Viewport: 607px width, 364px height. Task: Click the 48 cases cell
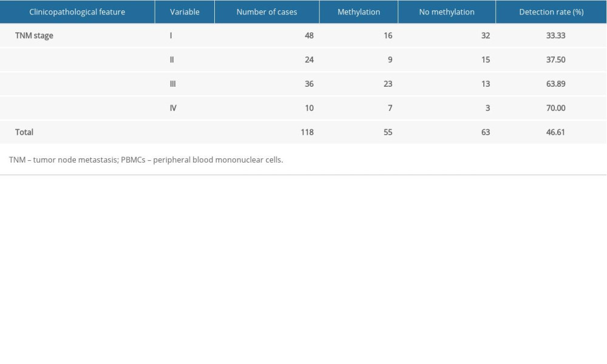309,36
